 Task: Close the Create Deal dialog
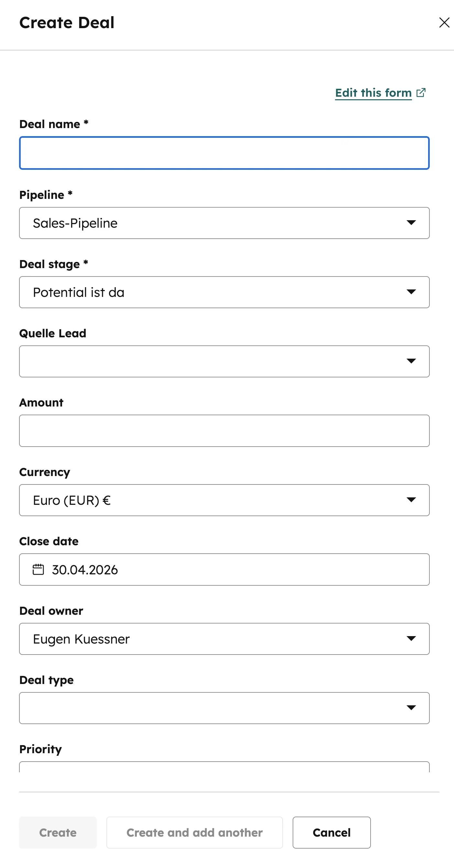pos(444,23)
